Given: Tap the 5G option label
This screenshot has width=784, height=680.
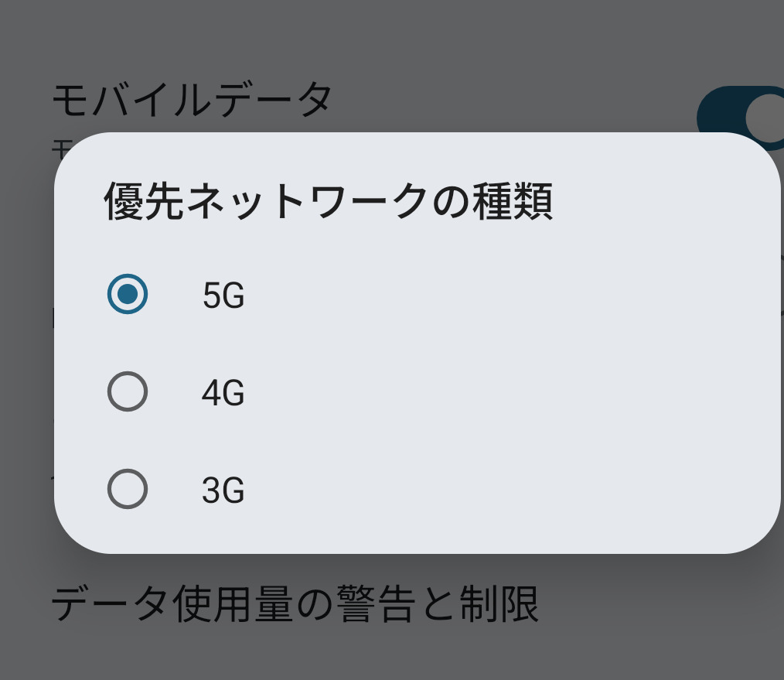Looking at the screenshot, I should [x=223, y=296].
